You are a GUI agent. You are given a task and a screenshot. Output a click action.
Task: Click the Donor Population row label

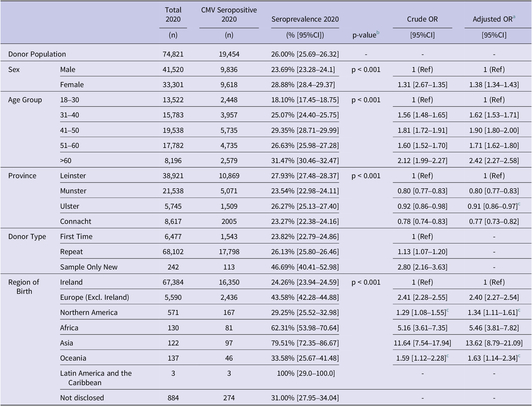tap(37, 54)
